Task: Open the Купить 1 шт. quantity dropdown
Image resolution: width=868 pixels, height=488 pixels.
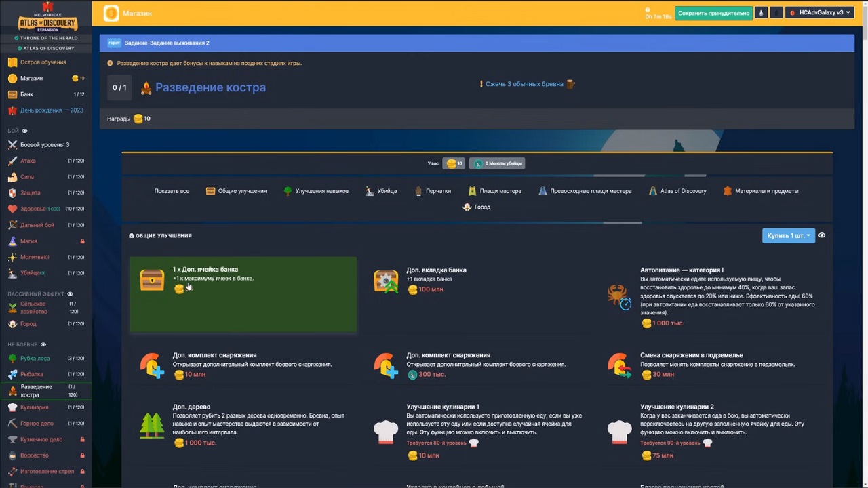Action: (788, 235)
